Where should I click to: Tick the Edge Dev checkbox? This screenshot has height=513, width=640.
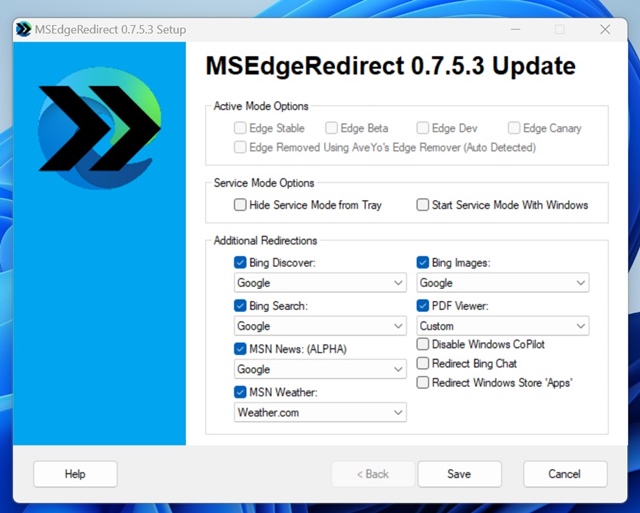click(x=422, y=128)
